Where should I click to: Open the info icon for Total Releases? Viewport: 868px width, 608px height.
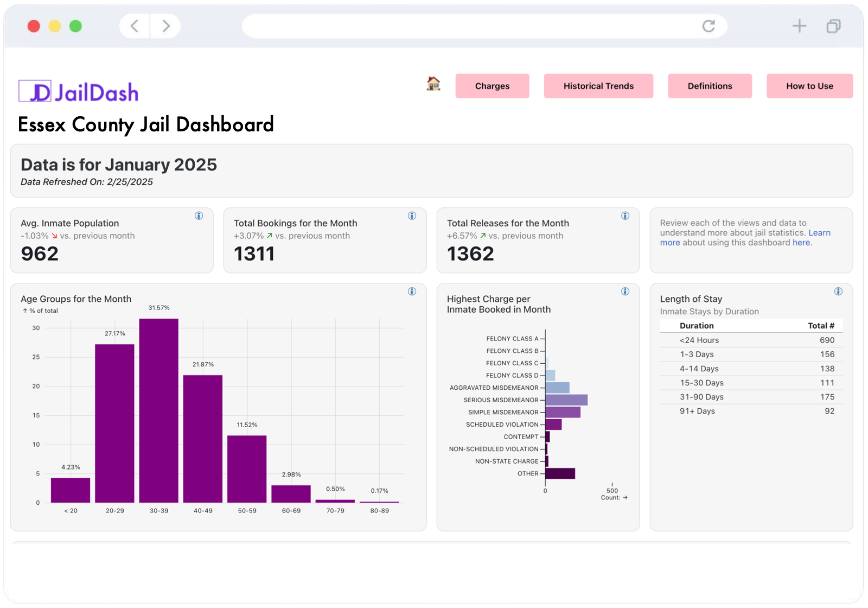pos(626,216)
